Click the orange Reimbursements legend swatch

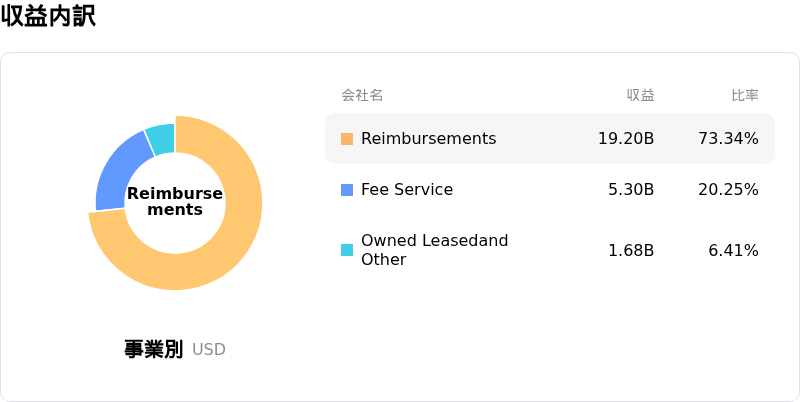tap(347, 139)
